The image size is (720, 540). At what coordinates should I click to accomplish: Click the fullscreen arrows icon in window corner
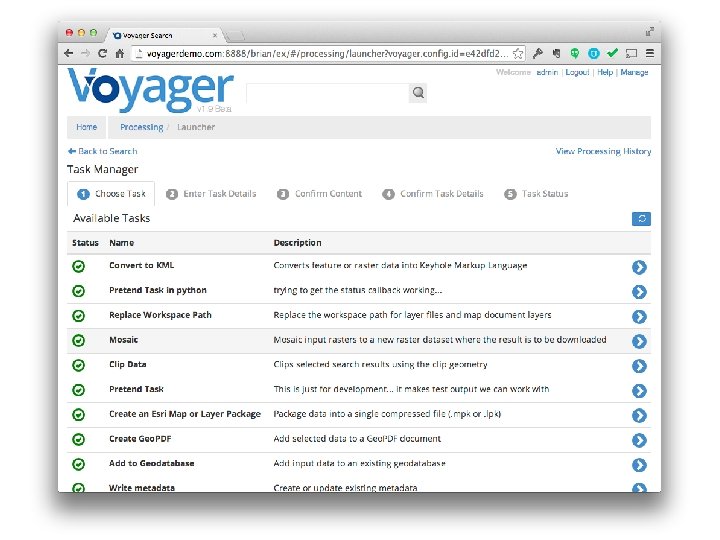(650, 32)
